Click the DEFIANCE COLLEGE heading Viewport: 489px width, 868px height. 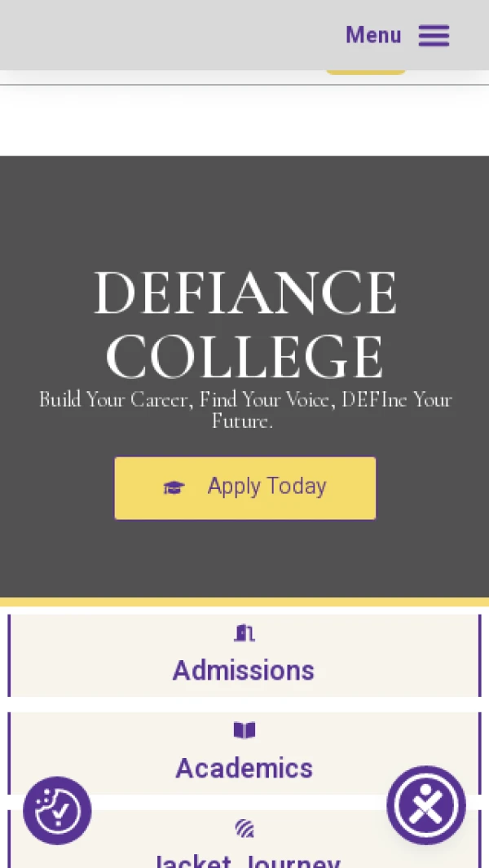244,324
